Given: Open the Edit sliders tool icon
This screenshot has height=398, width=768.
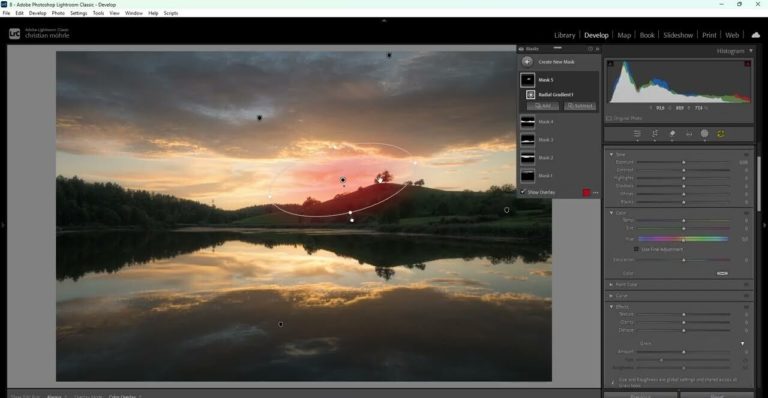Looking at the screenshot, I should click(637, 134).
